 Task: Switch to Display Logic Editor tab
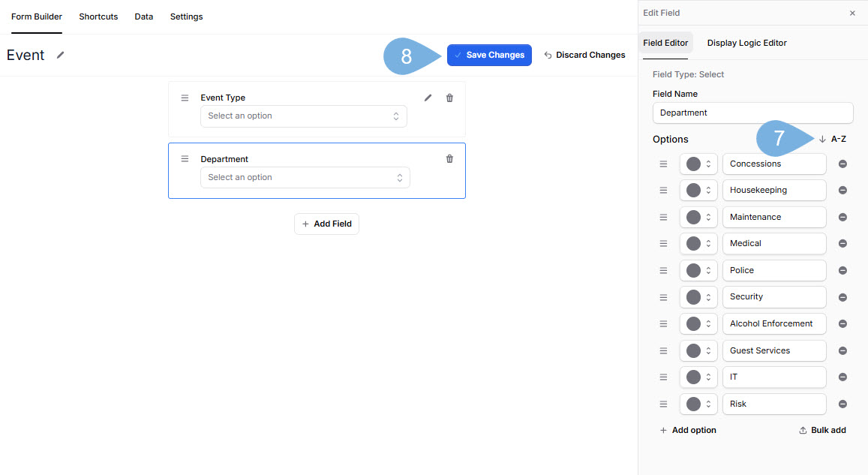pyautogui.click(x=746, y=44)
